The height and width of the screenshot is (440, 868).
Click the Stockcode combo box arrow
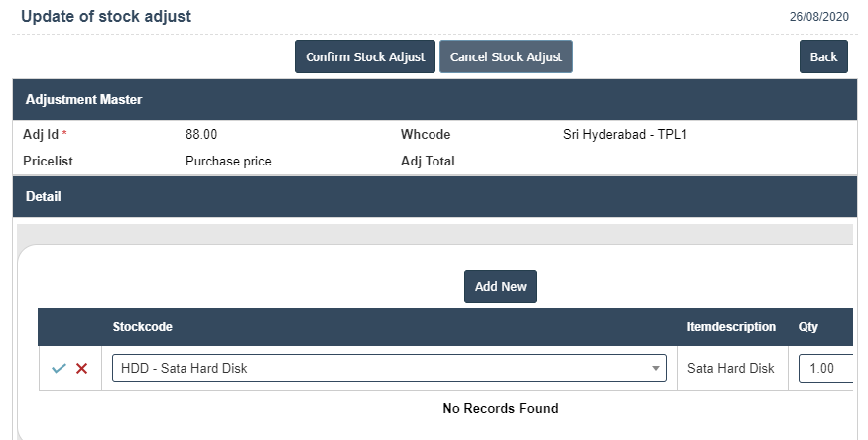click(x=656, y=369)
